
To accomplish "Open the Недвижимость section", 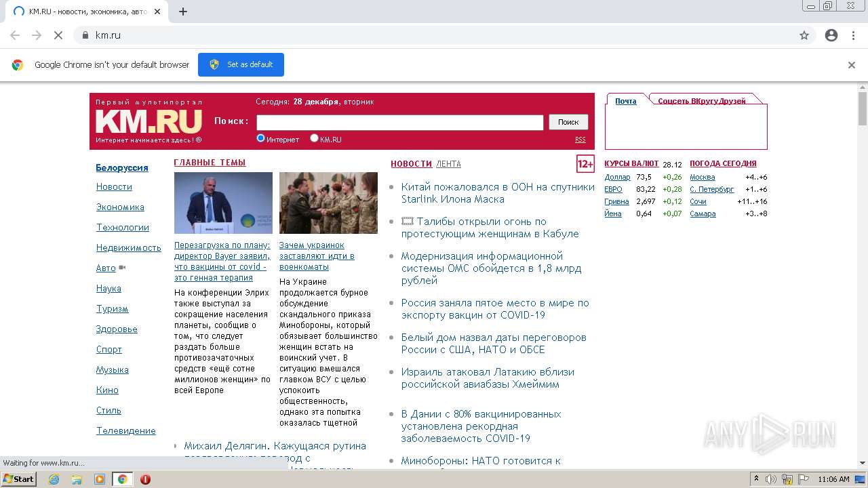I will [129, 247].
